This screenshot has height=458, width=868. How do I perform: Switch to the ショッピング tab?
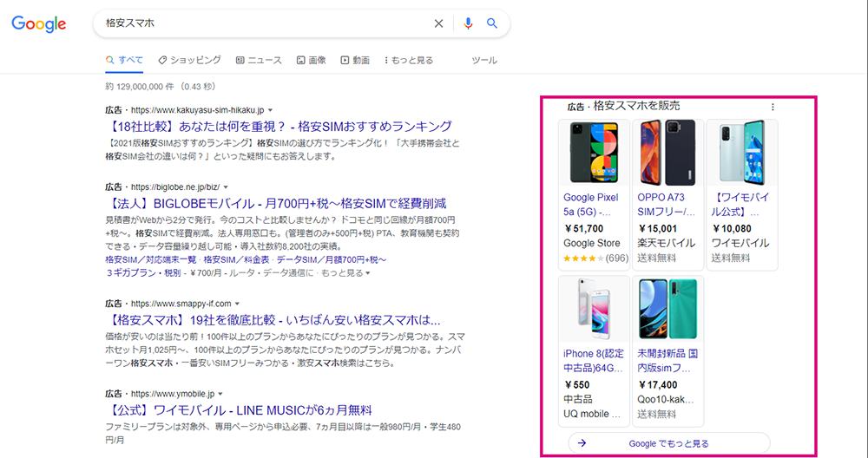(190, 61)
